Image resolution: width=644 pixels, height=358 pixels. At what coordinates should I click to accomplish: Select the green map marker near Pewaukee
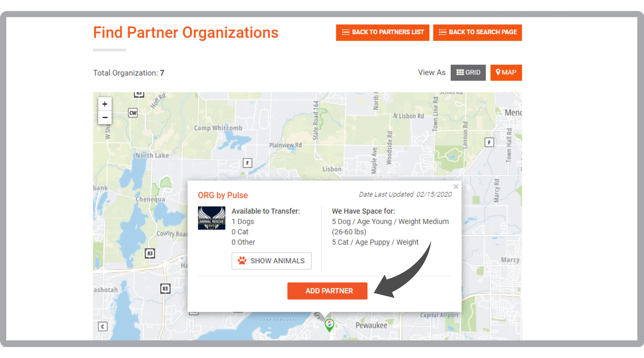pos(330,325)
